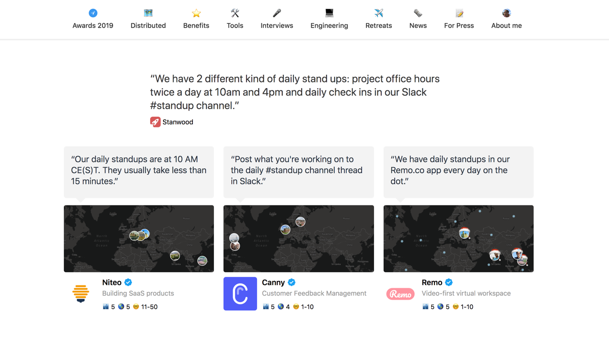609x364 pixels.
Task: Click the Remo company name
Action: tap(432, 283)
